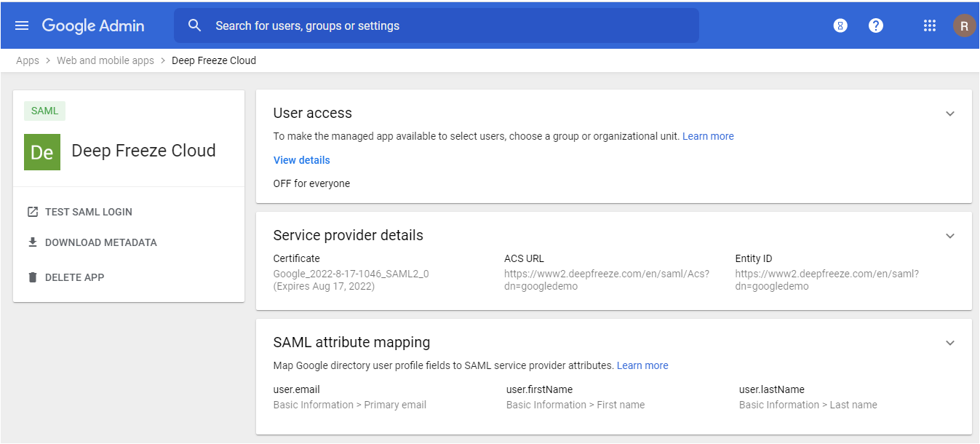Click the certificate name Google_2022-8-17-1046_SAML2_0
The width and height of the screenshot is (980, 444).
point(351,274)
